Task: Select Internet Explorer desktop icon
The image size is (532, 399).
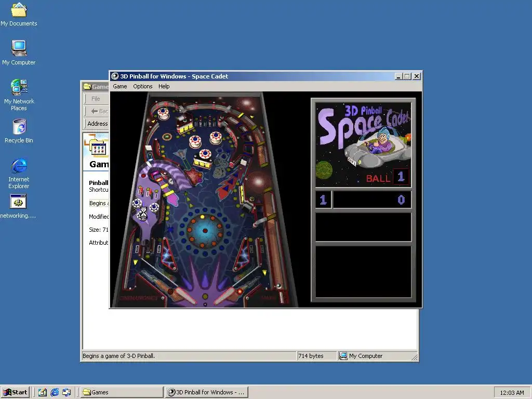Action: (x=19, y=174)
